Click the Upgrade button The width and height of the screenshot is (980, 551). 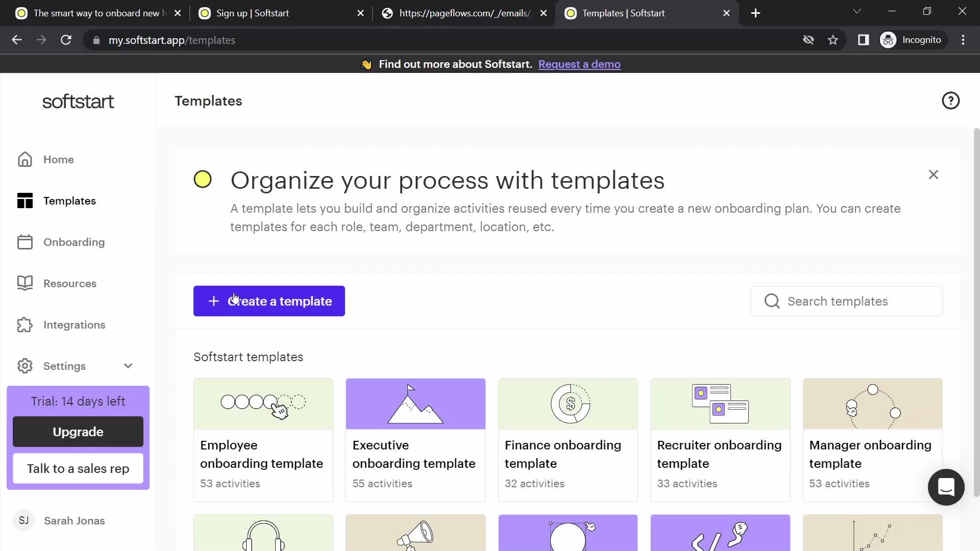pyautogui.click(x=78, y=432)
